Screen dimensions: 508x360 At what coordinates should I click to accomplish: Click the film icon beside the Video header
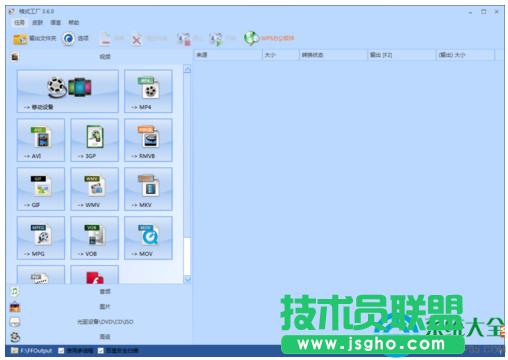[15, 57]
